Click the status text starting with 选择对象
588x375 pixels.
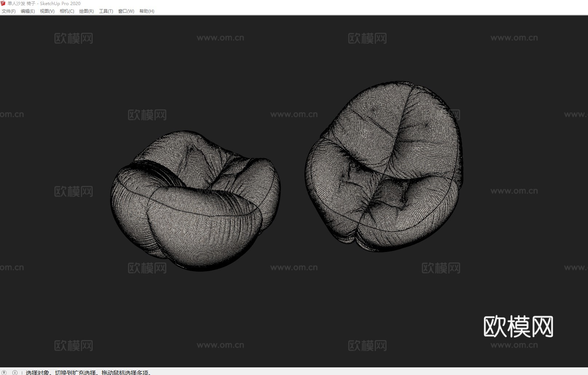[88, 372]
